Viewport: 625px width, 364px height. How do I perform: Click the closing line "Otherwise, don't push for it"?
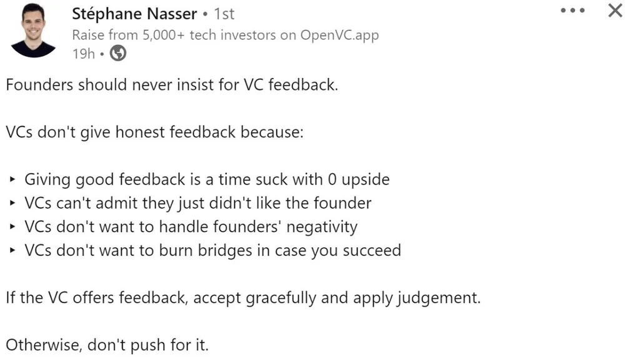[x=107, y=345]
